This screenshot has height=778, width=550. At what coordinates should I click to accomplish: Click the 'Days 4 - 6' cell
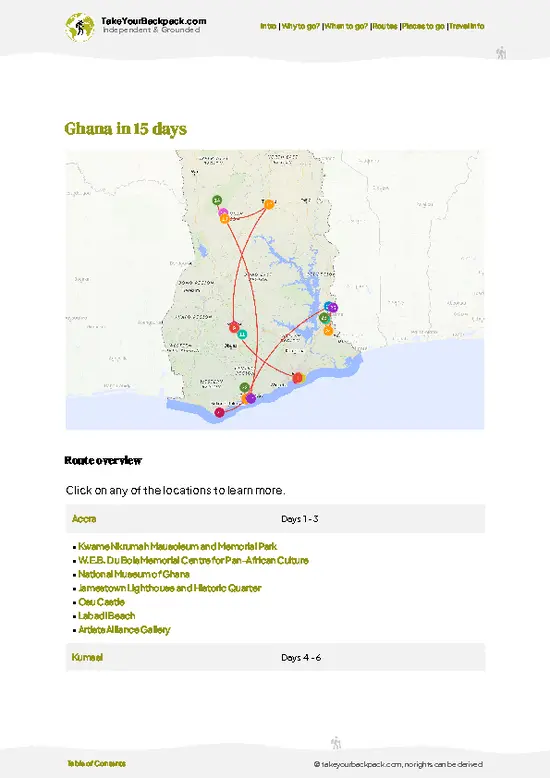click(x=301, y=657)
